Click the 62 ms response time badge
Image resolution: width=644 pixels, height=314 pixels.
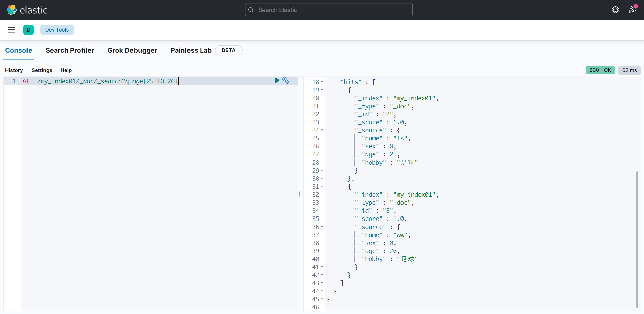629,70
